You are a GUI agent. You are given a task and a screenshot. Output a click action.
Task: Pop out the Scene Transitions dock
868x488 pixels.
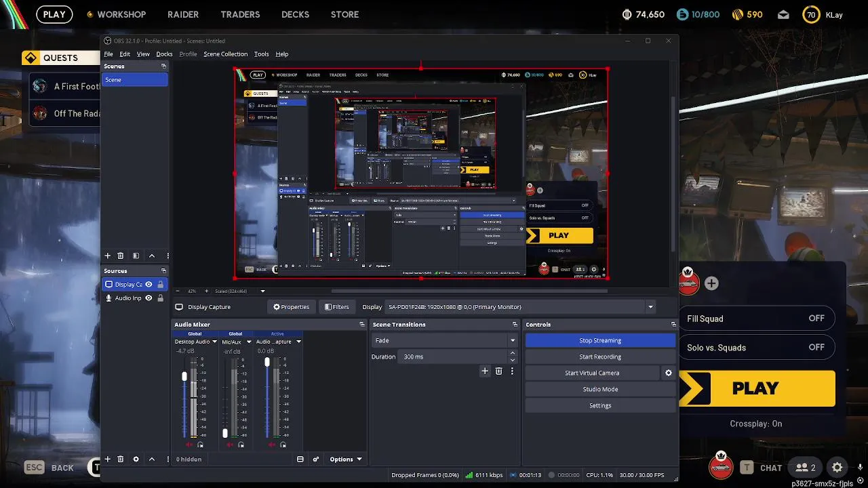coord(515,325)
